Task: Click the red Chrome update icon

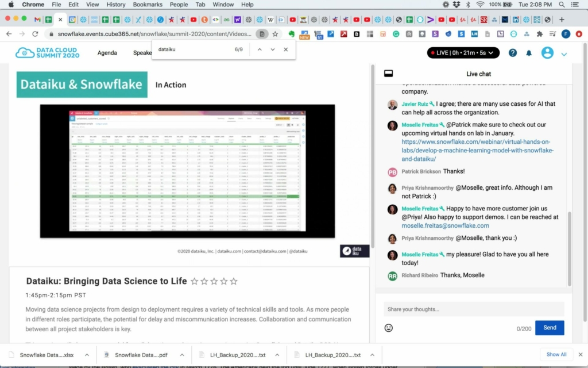Action: tap(579, 34)
